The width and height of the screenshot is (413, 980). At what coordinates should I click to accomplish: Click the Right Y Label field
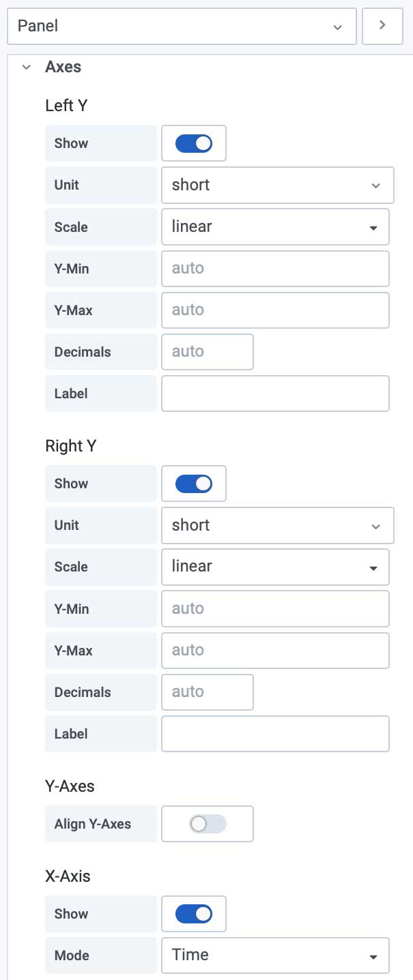click(275, 734)
